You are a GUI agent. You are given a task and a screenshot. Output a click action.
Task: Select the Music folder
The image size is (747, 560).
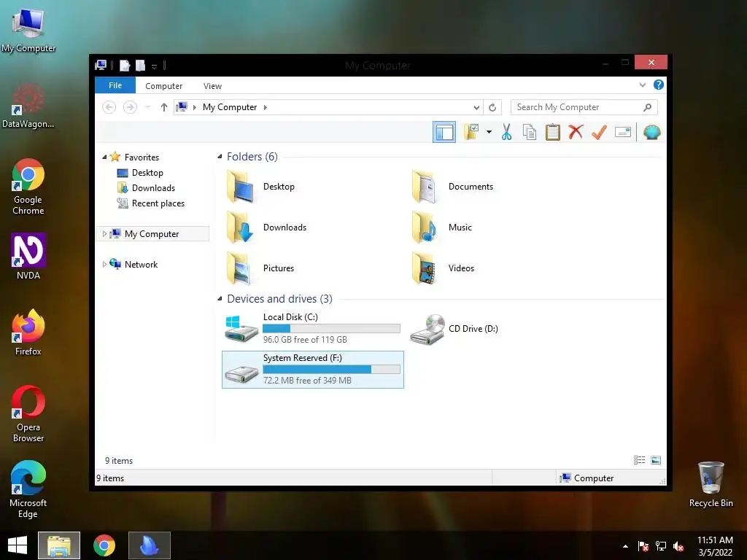441,227
